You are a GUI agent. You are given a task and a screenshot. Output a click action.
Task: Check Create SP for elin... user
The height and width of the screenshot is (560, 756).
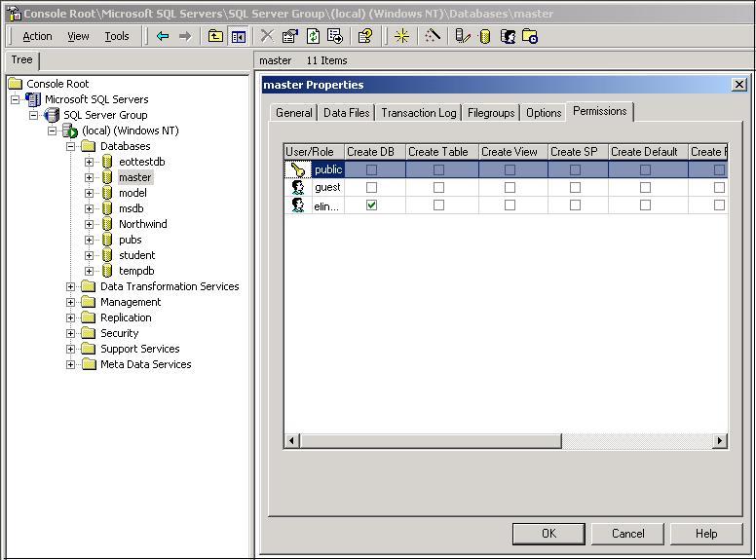click(x=575, y=205)
